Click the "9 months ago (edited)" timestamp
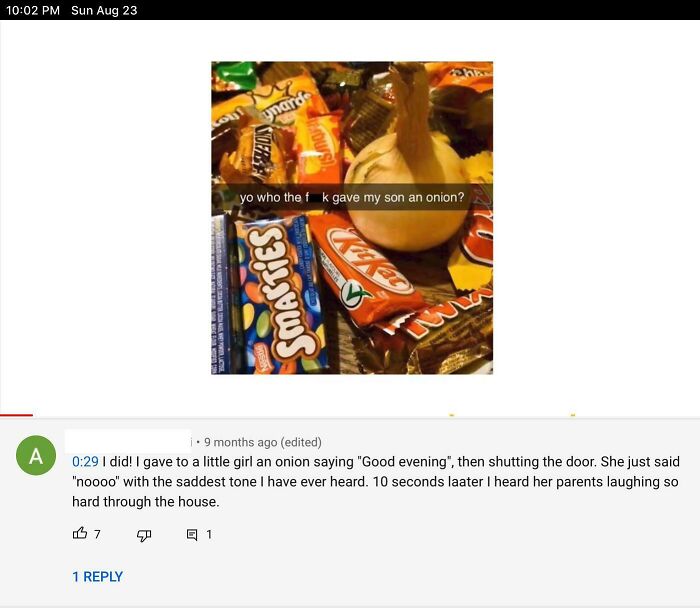The height and width of the screenshot is (608, 700). point(262,442)
